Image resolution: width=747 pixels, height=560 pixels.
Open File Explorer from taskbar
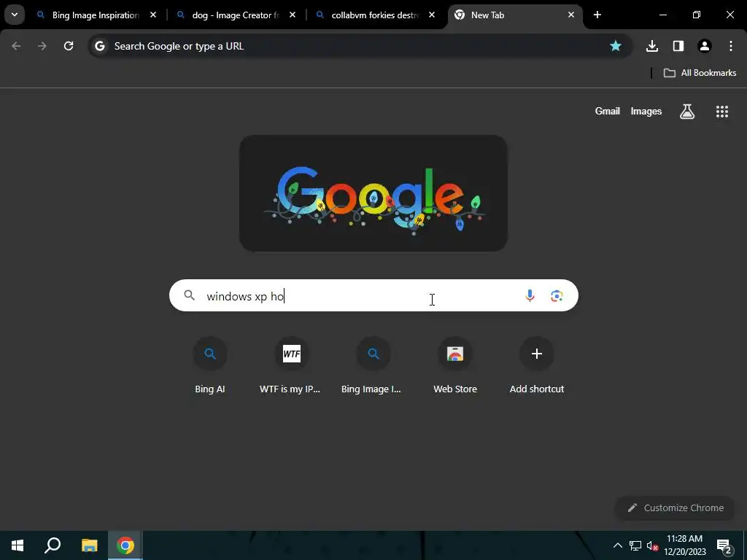[x=89, y=545]
